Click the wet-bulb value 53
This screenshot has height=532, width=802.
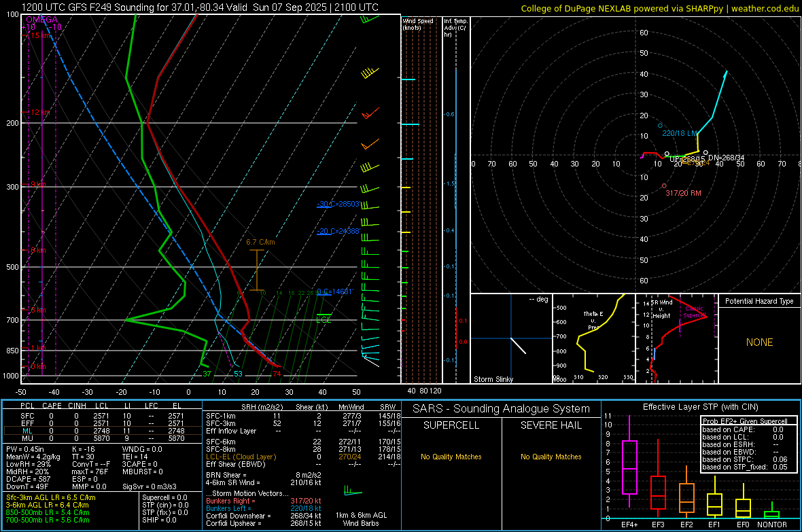coord(239,374)
